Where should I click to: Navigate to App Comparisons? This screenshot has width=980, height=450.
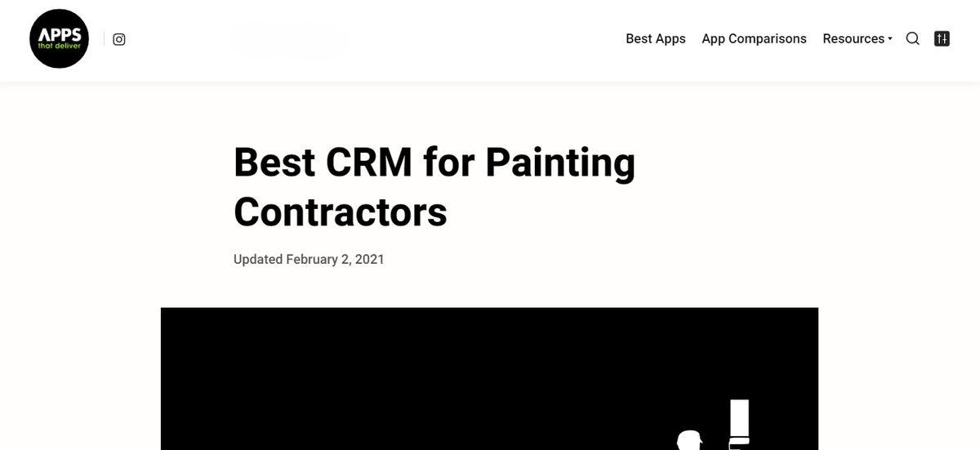coord(754,38)
